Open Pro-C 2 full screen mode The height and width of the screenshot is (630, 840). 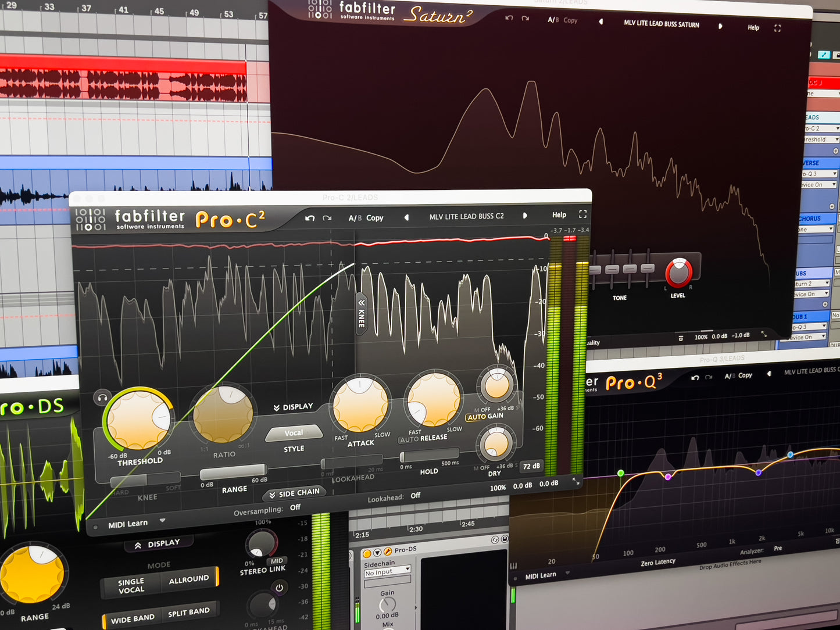(x=582, y=214)
